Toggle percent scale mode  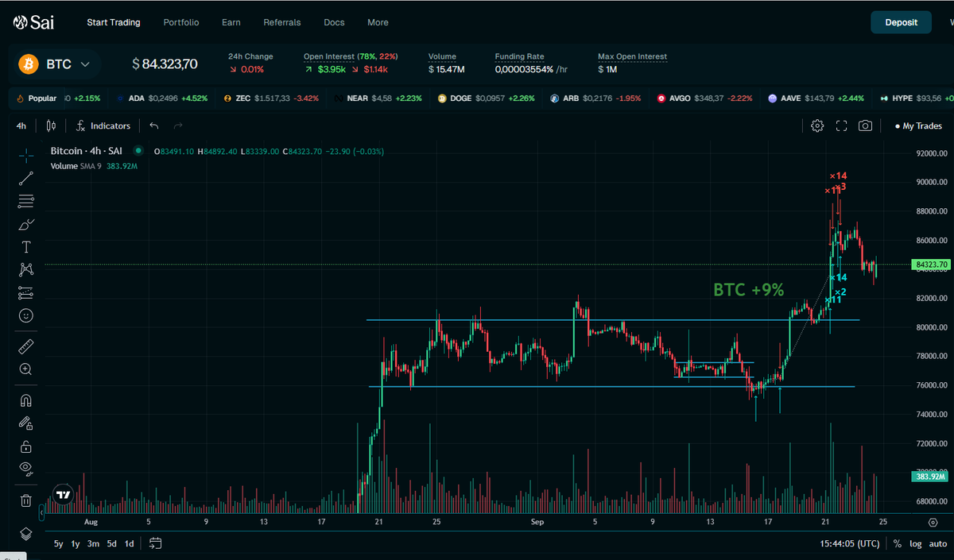point(898,544)
